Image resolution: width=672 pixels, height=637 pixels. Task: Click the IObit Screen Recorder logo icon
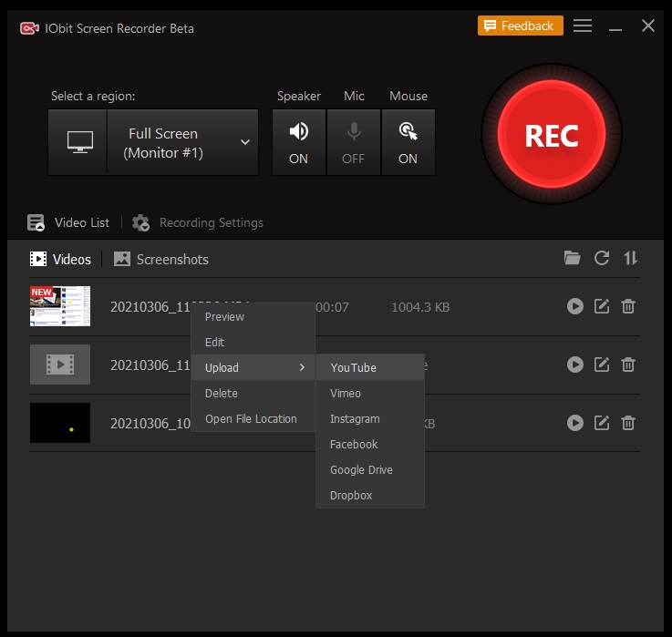click(29, 28)
